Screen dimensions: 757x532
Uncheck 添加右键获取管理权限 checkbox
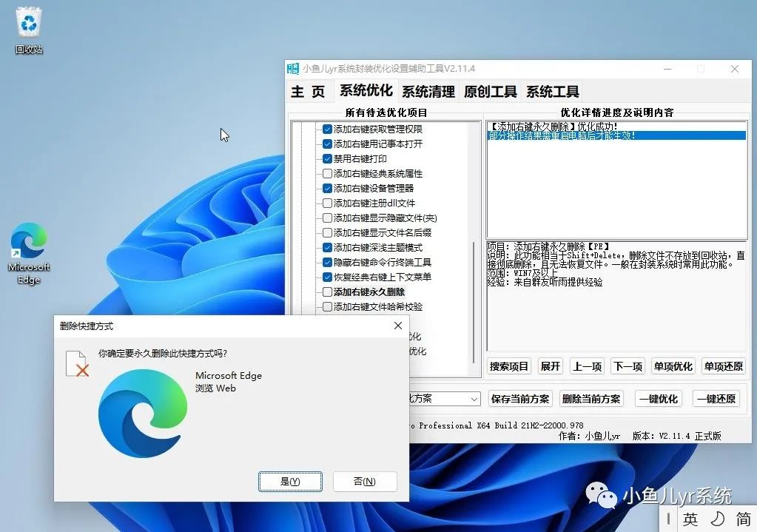[x=327, y=129]
